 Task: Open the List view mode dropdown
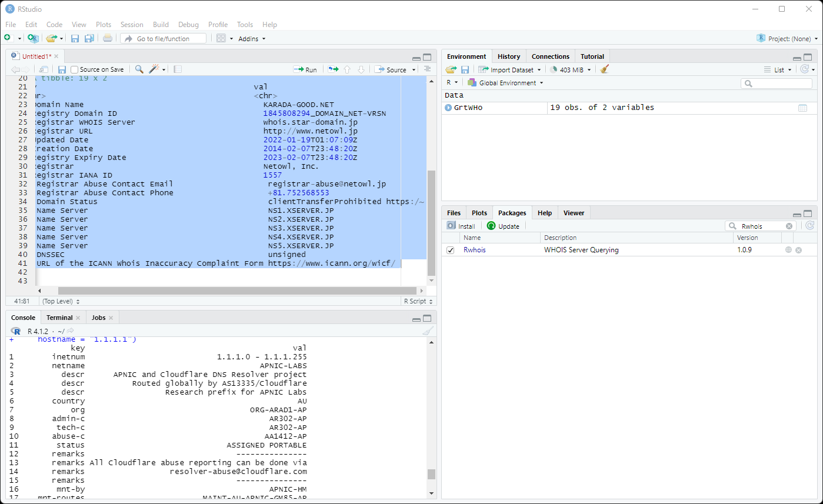click(778, 69)
